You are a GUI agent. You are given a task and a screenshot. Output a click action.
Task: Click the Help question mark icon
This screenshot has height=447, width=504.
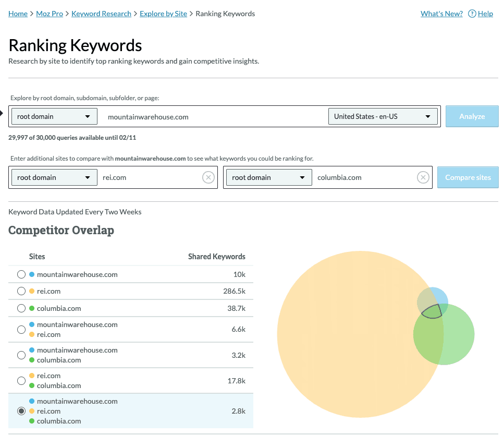(x=472, y=14)
